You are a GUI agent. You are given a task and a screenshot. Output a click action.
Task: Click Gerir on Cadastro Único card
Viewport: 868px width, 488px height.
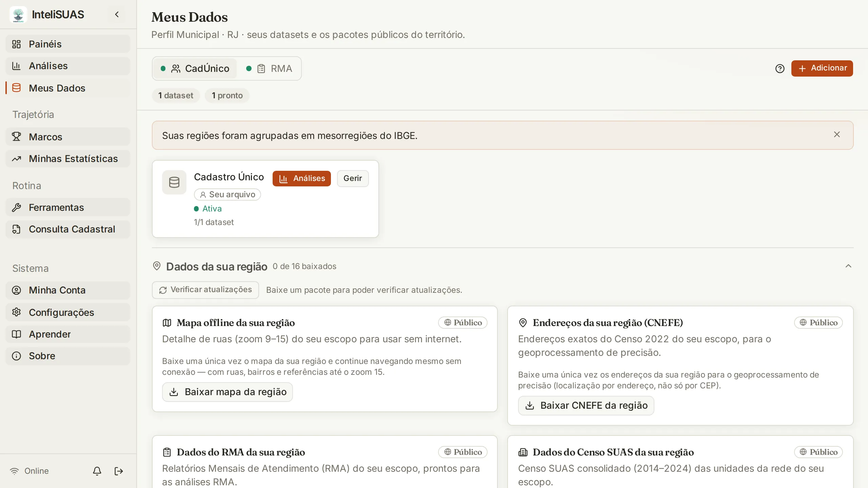[x=353, y=179]
